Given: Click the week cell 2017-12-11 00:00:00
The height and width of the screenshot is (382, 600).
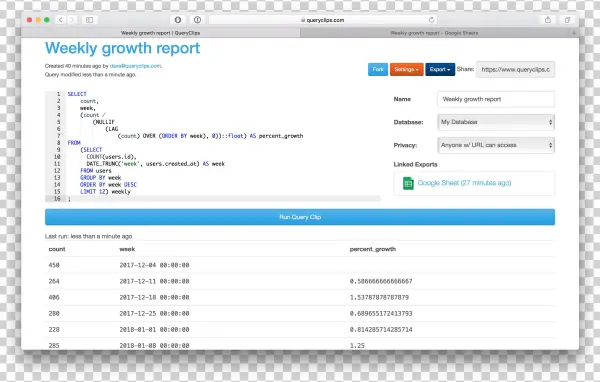Looking at the screenshot, I should tap(154, 281).
